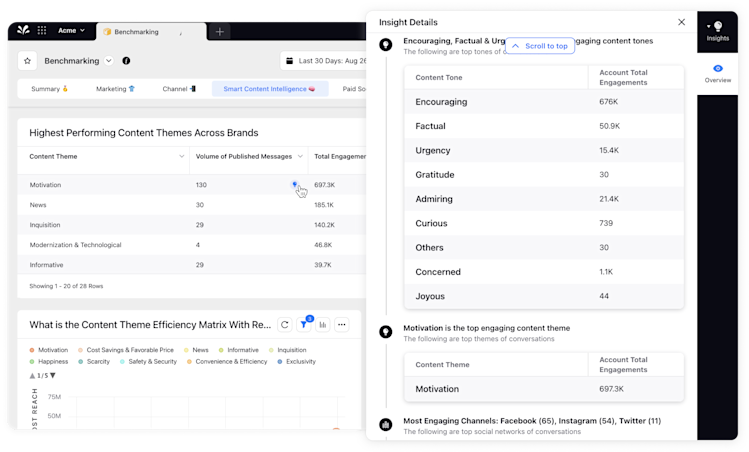Open the apps grid launcher
This screenshot has width=749, height=452.
[42, 30]
